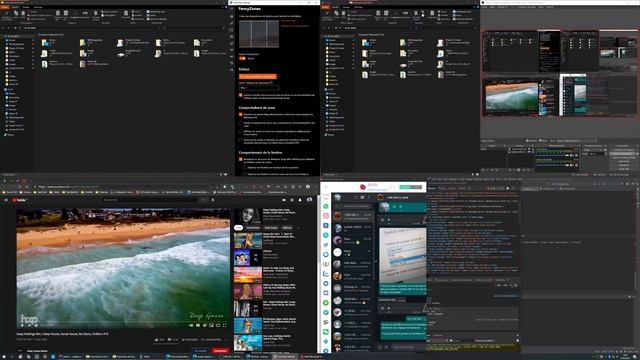Open YouTube create video camera icon
Viewport: 640px width, 360px height.
pyautogui.click(x=284, y=200)
